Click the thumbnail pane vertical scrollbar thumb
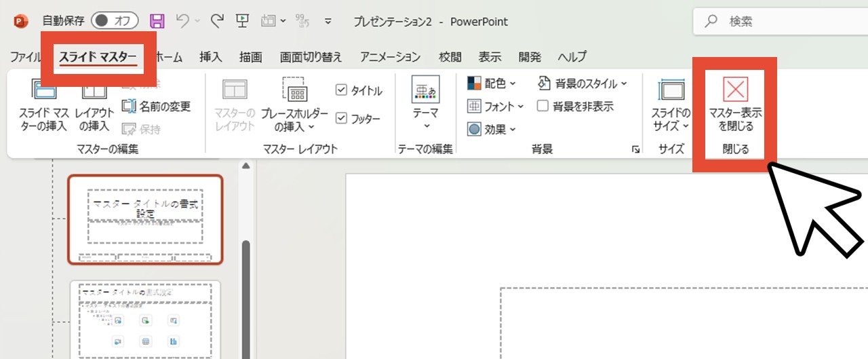The image size is (868, 359). pyautogui.click(x=246, y=299)
